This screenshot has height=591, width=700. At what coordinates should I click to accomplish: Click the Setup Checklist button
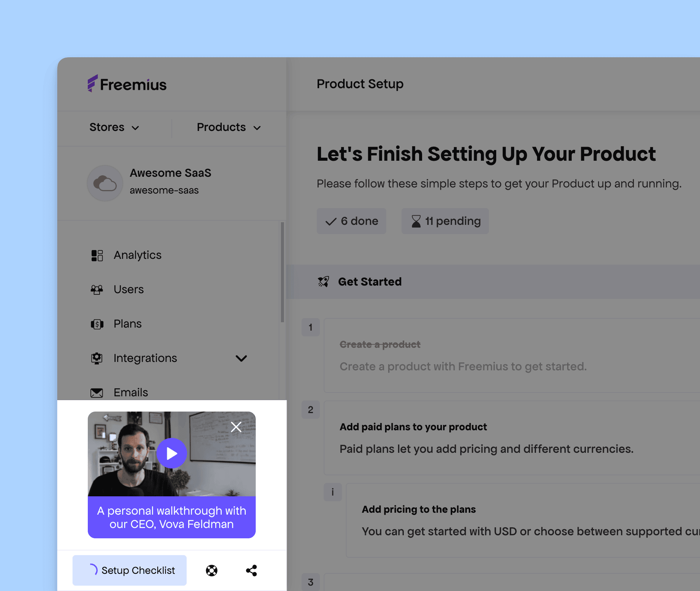(x=130, y=570)
